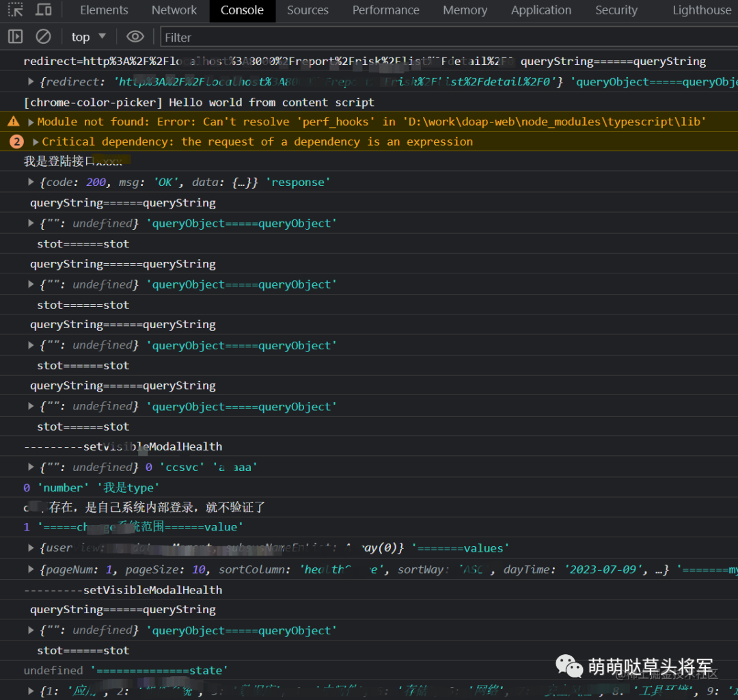Open the Network tab
The height and width of the screenshot is (700, 738).
point(174,10)
